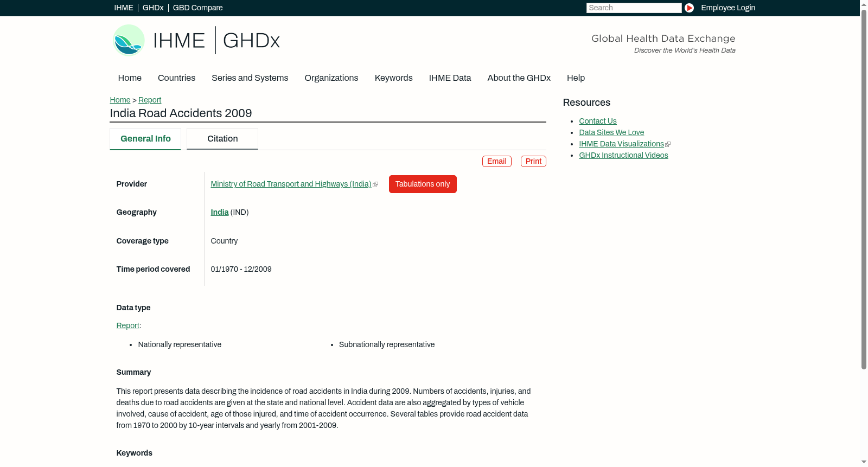Go to Report breadcrumb link
Viewport: 868px width, 467px height.
pos(150,100)
